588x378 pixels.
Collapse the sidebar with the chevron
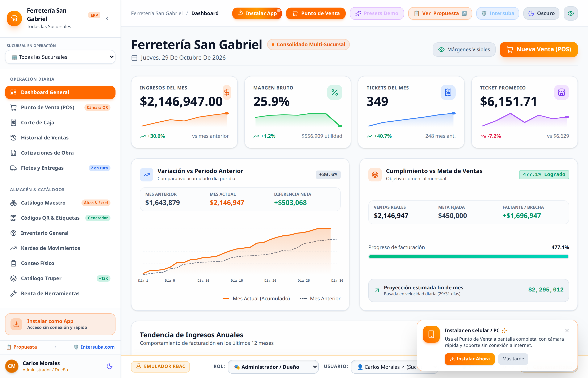click(x=107, y=18)
